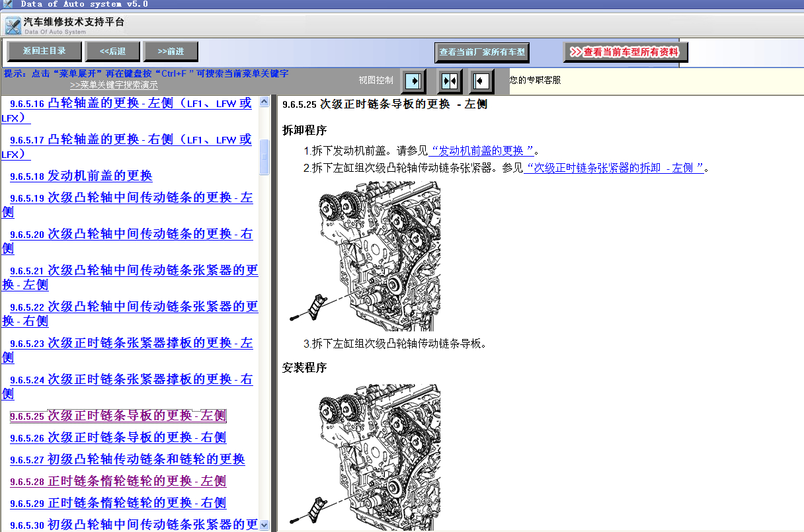The height and width of the screenshot is (532, 804).
Task: Open 9.6.5.26 次级正时链条导板的更换-右侧
Action: 118,437
